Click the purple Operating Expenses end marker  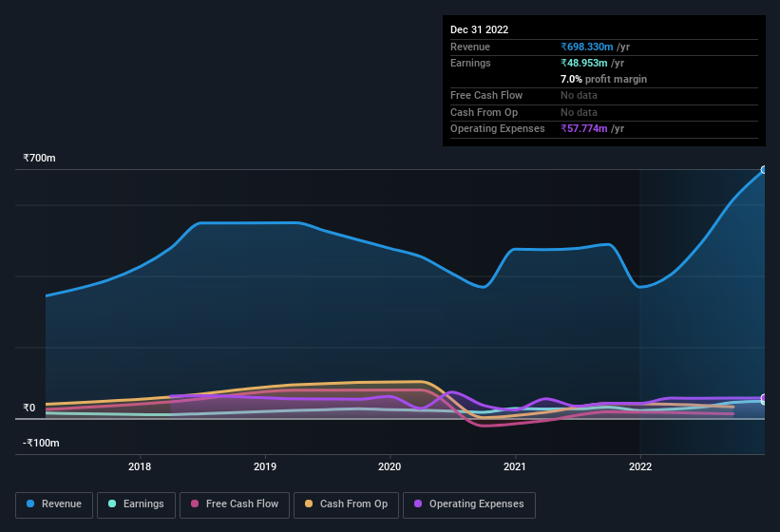tap(764, 398)
